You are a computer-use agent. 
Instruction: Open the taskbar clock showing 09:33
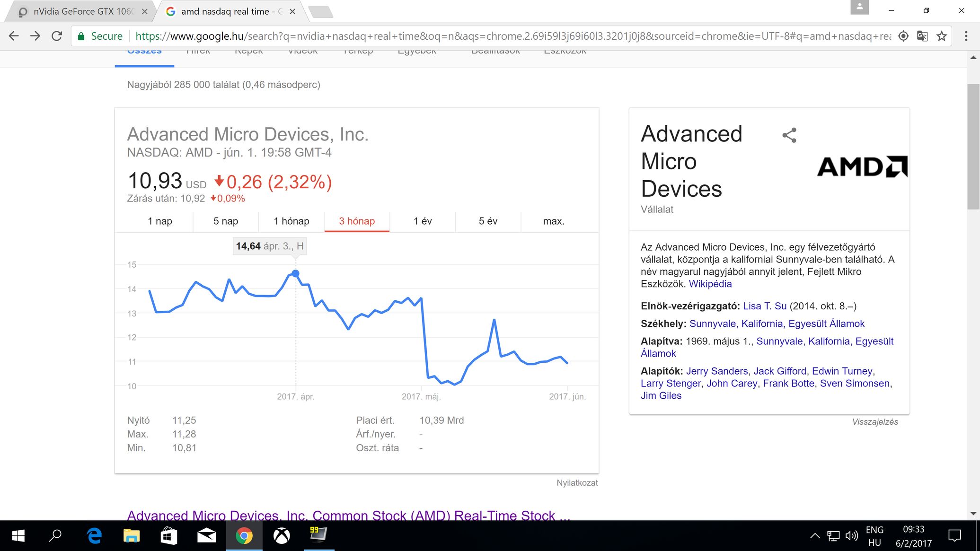click(x=913, y=536)
